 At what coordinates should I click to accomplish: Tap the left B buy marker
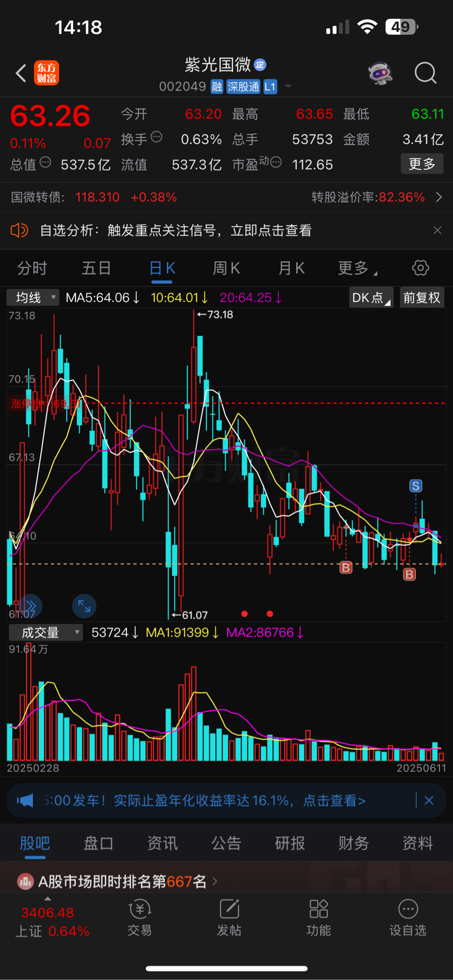click(346, 568)
